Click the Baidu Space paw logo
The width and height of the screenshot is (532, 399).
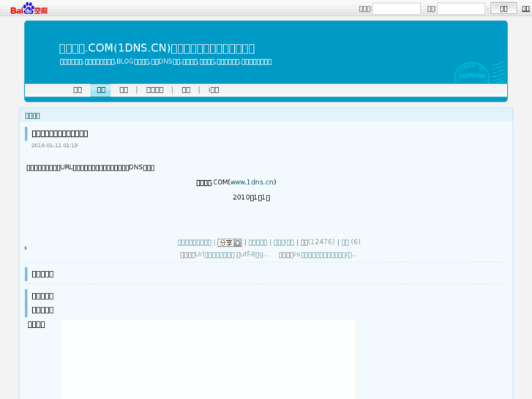click(x=29, y=9)
